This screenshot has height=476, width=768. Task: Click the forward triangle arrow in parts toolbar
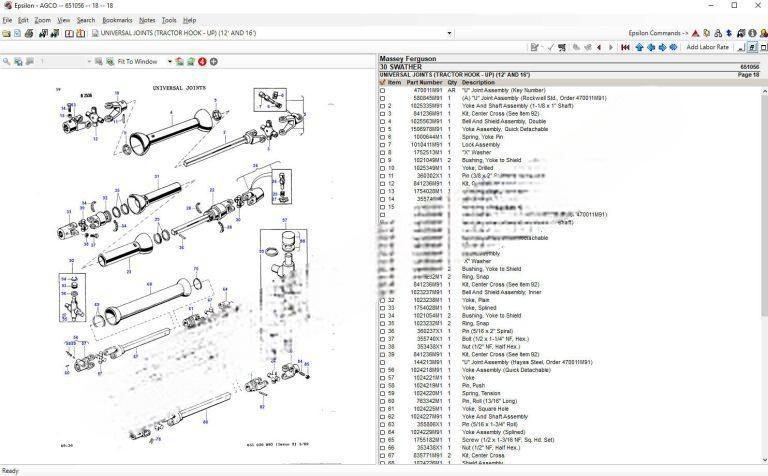point(611,48)
